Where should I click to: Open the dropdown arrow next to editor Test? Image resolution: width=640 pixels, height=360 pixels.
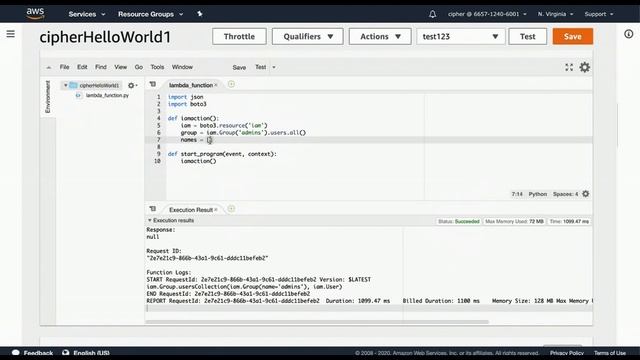pyautogui.click(x=274, y=67)
